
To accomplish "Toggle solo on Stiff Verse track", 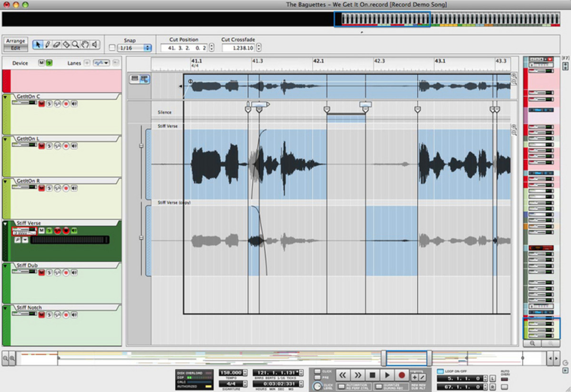I will pyautogui.click(x=49, y=231).
